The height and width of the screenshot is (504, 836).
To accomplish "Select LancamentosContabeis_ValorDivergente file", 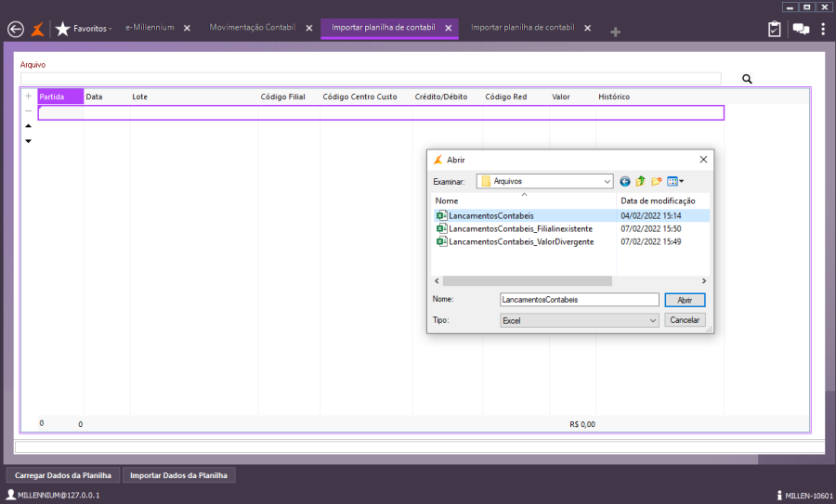I will click(520, 241).
